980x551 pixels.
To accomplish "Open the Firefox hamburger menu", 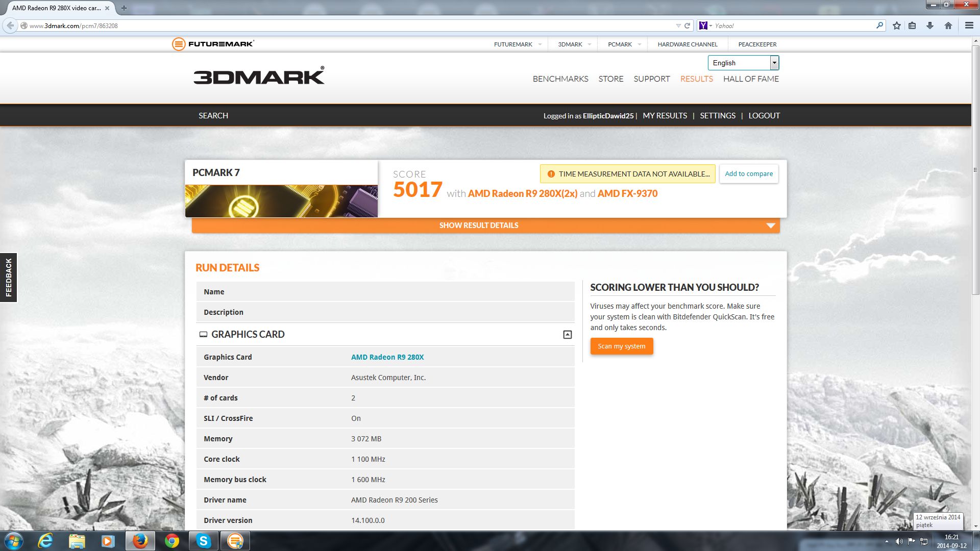I will [x=969, y=26].
